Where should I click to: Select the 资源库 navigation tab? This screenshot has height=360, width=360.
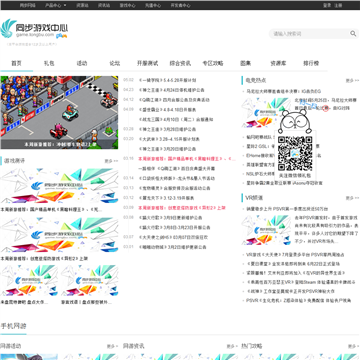point(278,63)
